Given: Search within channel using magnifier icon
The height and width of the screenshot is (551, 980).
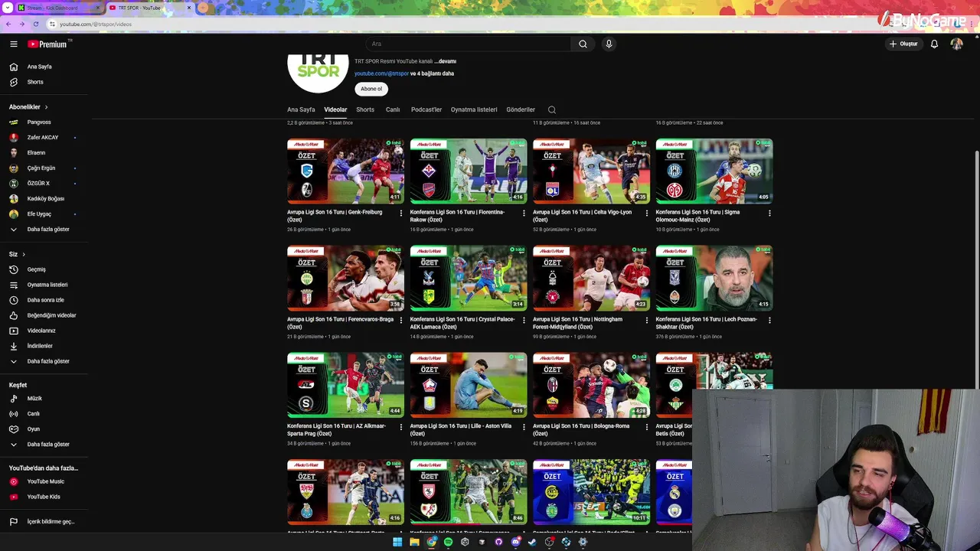Looking at the screenshot, I should pyautogui.click(x=552, y=109).
